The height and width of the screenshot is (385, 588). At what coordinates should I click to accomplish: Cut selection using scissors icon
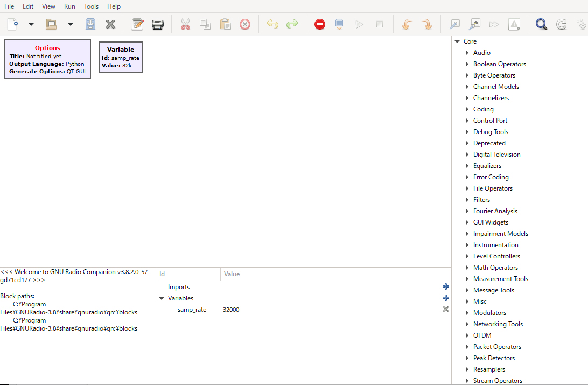[x=185, y=24]
